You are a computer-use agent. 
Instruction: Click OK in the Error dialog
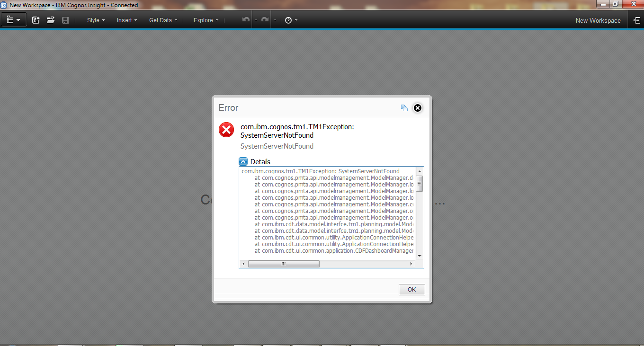pyautogui.click(x=412, y=289)
